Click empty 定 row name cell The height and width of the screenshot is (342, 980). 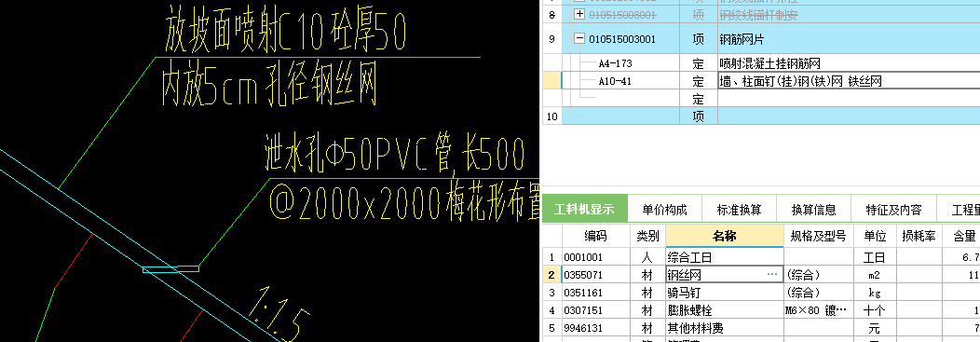[x=849, y=99]
